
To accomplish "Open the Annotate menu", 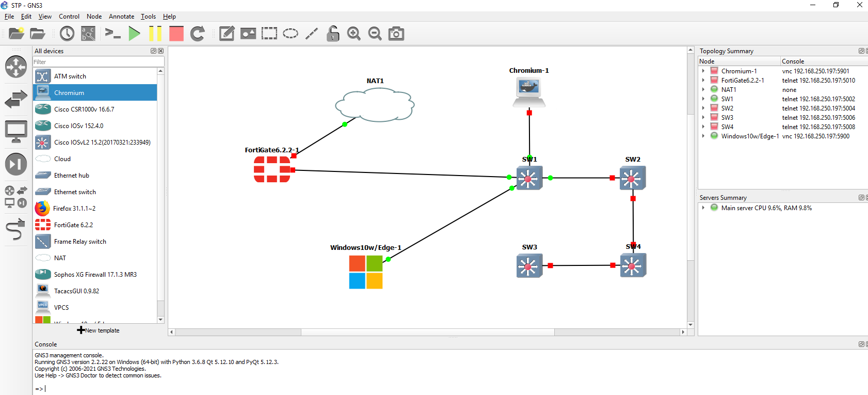I will pyautogui.click(x=121, y=17).
